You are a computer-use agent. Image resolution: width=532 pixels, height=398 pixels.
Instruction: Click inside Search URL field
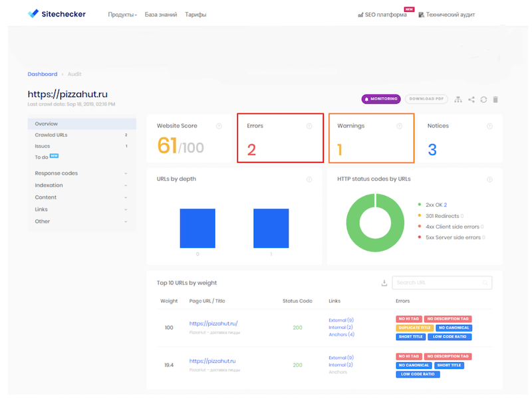pyautogui.click(x=442, y=283)
